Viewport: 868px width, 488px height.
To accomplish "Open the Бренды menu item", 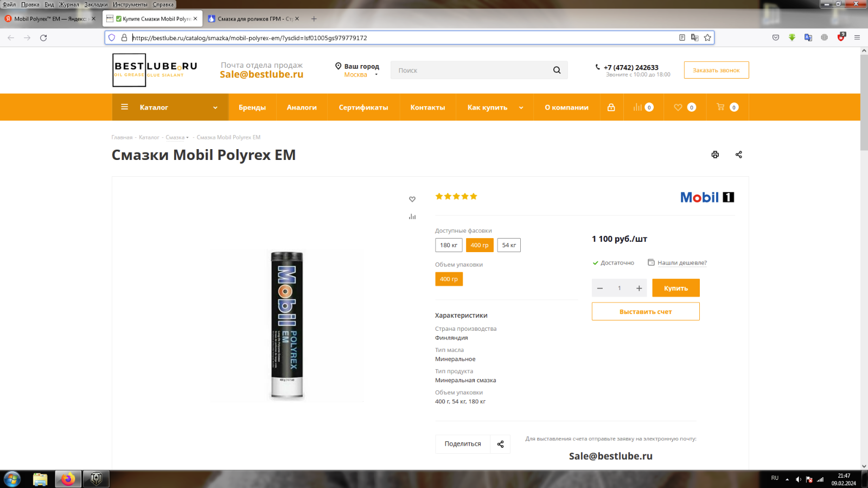I will pos(252,107).
